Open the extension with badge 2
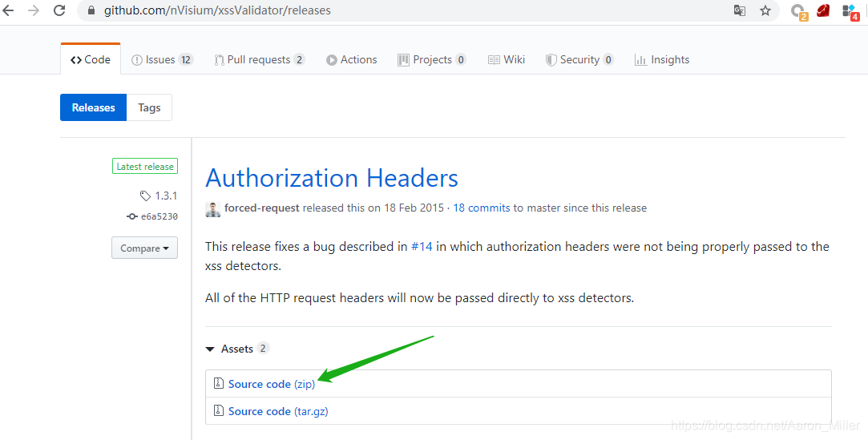The image size is (868, 440). coord(799,12)
